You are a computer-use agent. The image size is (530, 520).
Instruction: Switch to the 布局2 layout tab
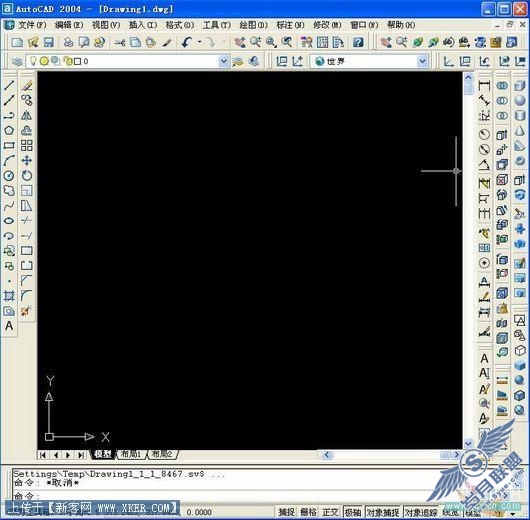pos(163,454)
